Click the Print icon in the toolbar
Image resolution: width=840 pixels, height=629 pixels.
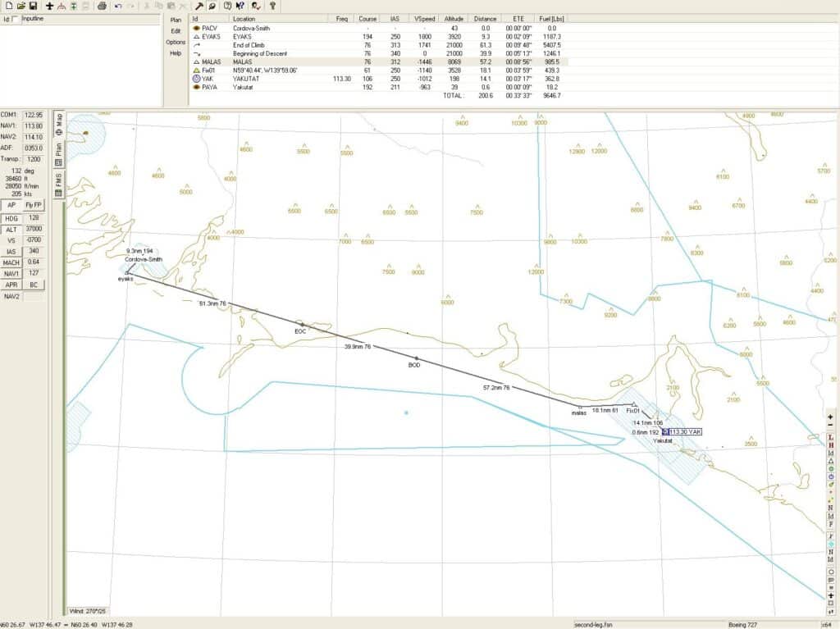pos(102,6)
